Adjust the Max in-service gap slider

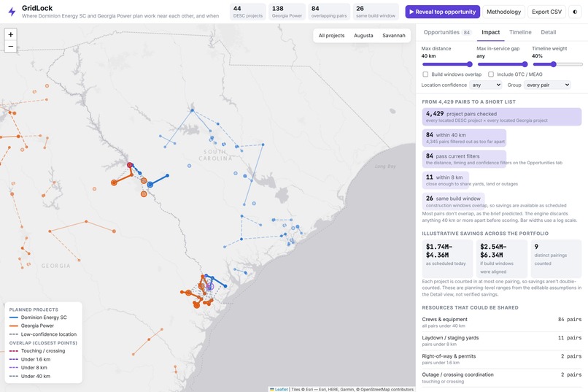[502, 64]
